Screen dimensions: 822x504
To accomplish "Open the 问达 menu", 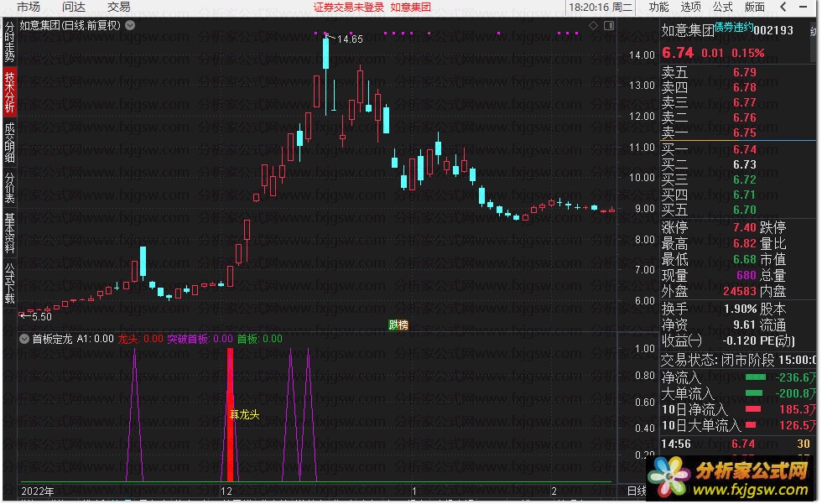I will (x=74, y=7).
